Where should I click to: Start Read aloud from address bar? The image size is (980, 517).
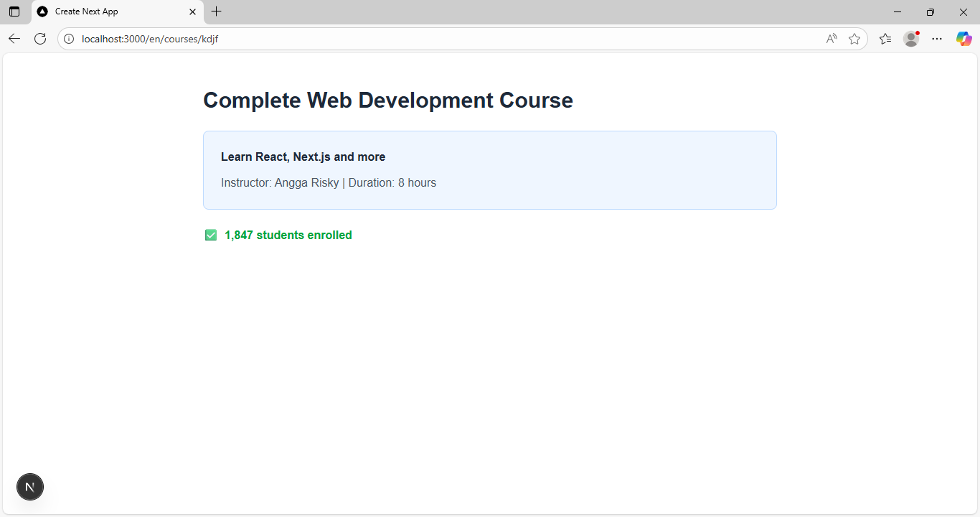[831, 39]
